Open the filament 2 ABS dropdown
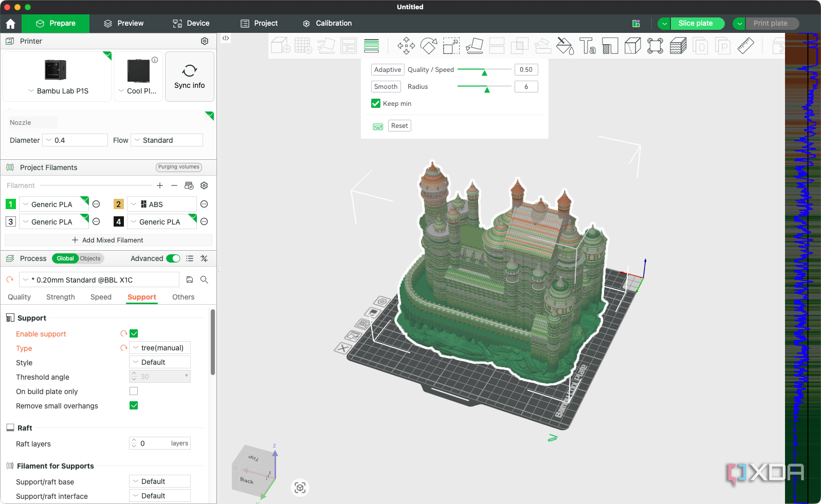This screenshot has width=821, height=504. [x=162, y=204]
